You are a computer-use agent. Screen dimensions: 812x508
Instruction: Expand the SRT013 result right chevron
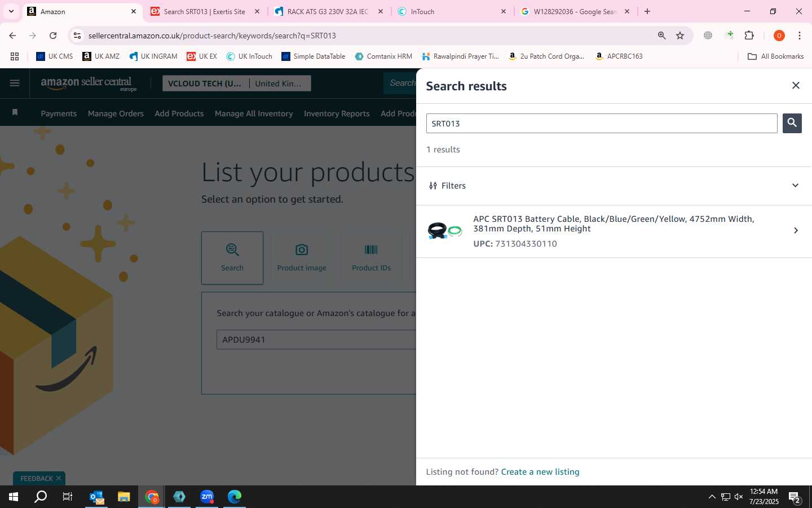point(796,230)
